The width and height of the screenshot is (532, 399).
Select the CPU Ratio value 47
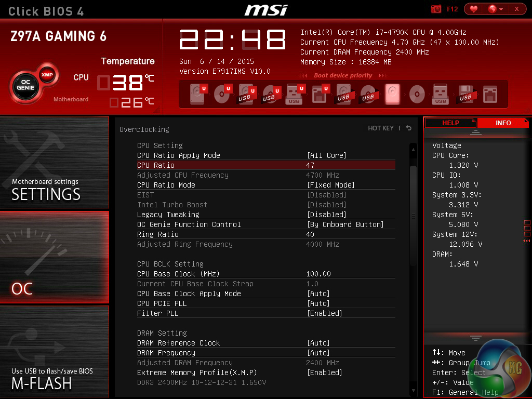pyautogui.click(x=310, y=165)
